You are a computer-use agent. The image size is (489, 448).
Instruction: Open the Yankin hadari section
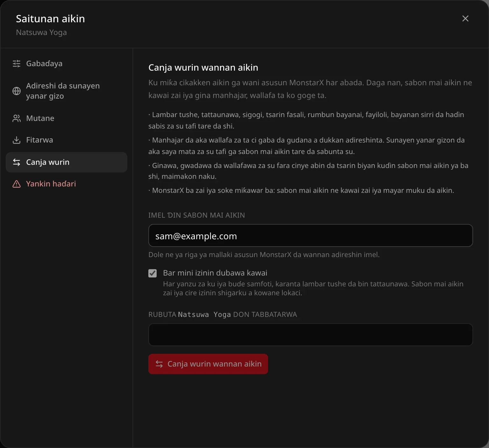66,184
